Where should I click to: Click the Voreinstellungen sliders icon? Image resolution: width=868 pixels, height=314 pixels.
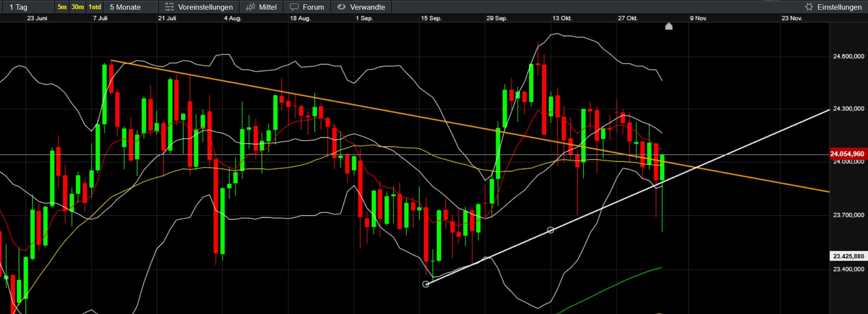pos(169,7)
